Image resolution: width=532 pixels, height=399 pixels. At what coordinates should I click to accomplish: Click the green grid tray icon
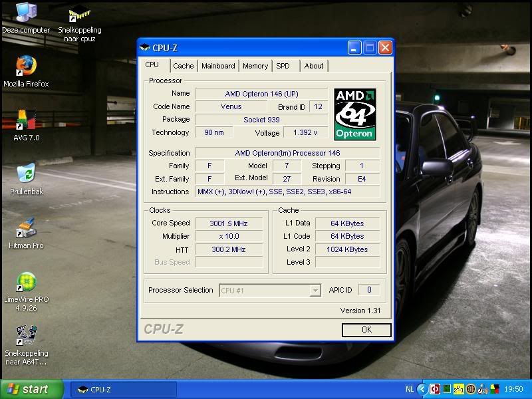(447, 389)
